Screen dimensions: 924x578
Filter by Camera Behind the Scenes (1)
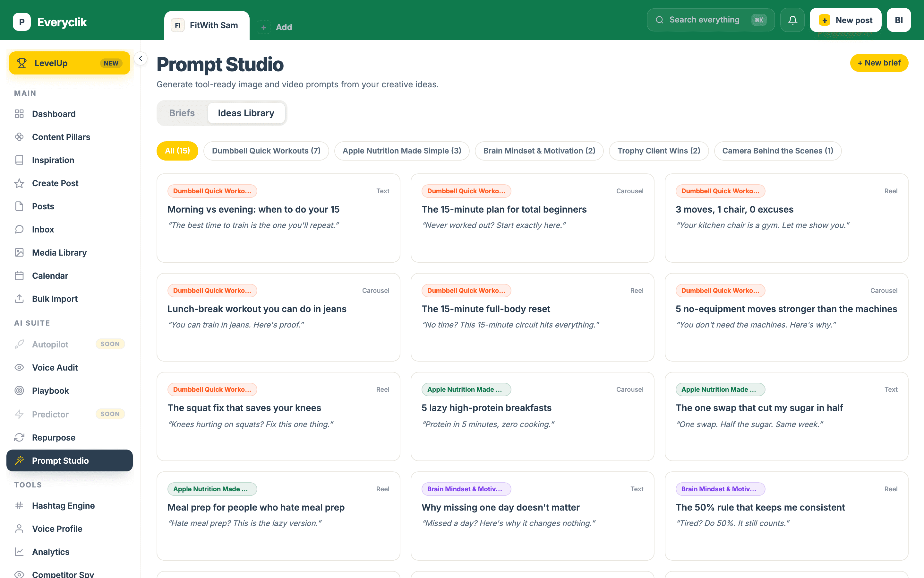coord(778,151)
